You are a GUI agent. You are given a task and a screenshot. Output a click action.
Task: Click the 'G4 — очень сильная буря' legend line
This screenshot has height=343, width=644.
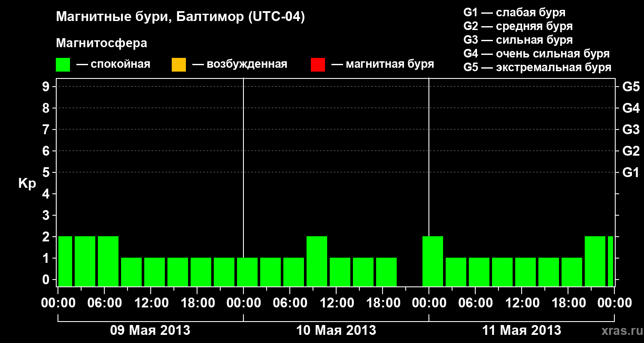click(537, 54)
